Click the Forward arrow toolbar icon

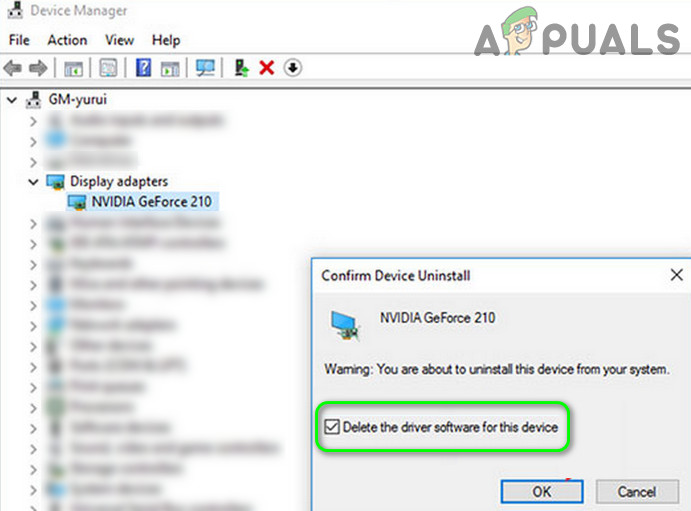[38, 68]
